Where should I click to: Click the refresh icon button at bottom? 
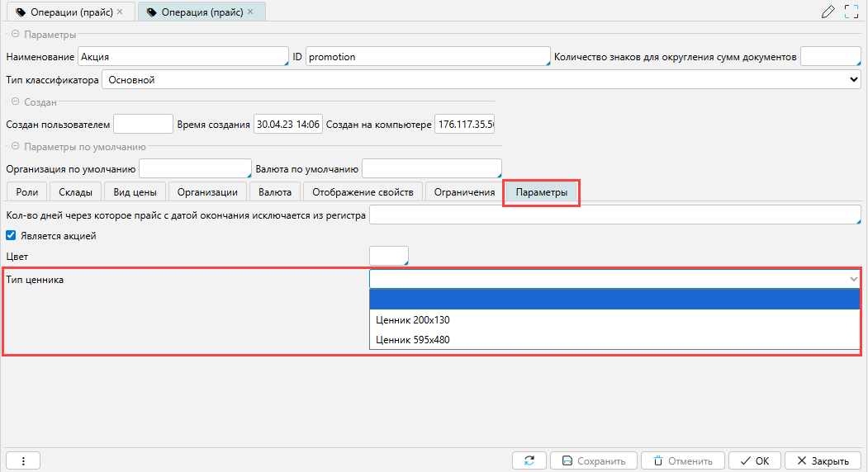(529, 460)
